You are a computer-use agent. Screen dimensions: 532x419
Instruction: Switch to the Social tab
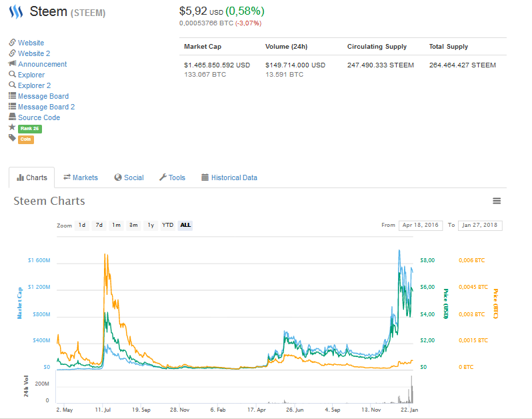pos(129,177)
